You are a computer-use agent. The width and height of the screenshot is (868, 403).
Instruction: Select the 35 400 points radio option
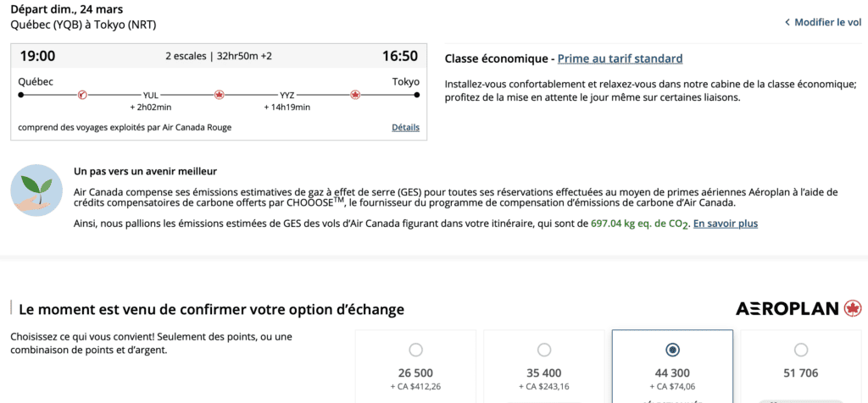point(544,350)
